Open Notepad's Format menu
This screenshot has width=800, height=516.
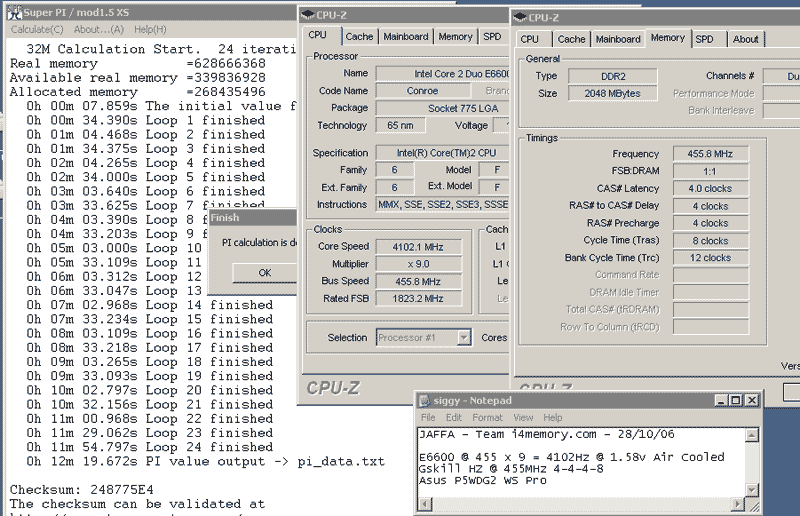click(488, 417)
